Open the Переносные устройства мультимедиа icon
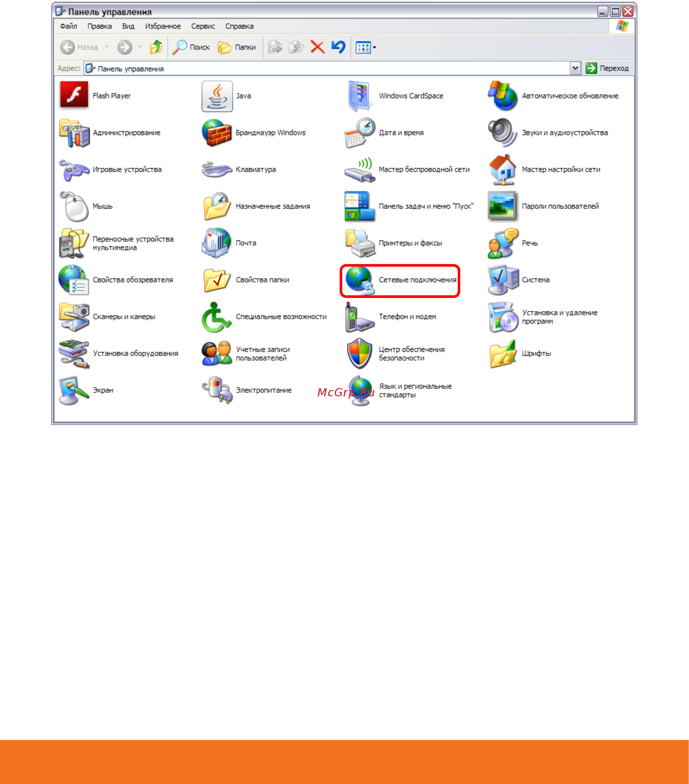Image resolution: width=689 pixels, height=784 pixels. point(74,243)
